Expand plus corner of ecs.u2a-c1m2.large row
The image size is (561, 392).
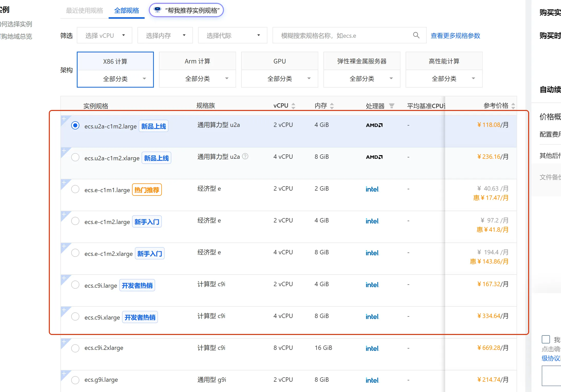pos(64,119)
